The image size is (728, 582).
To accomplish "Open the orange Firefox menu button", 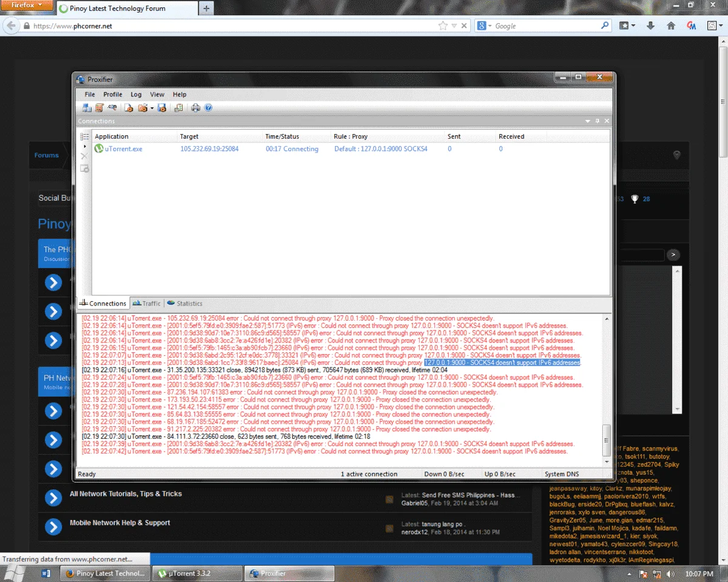I will pyautogui.click(x=27, y=5).
